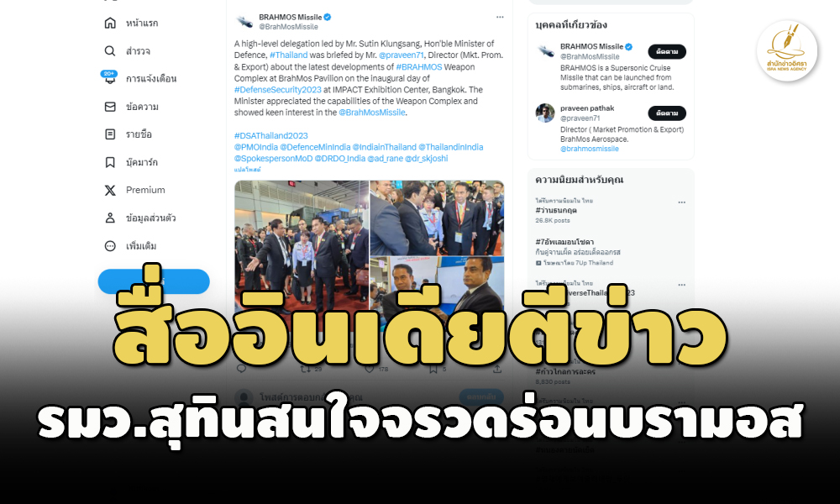Open notifications bell with 20+ badge
840x504 pixels.
[110, 78]
